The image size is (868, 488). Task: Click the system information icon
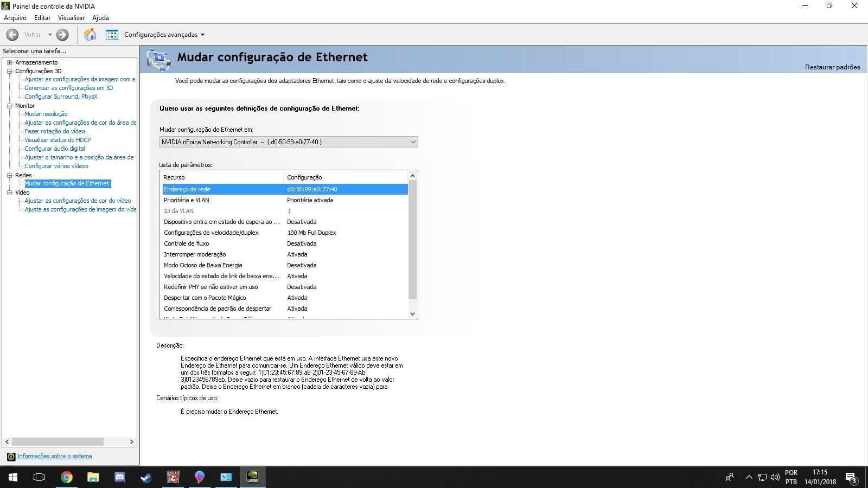pos(11,457)
